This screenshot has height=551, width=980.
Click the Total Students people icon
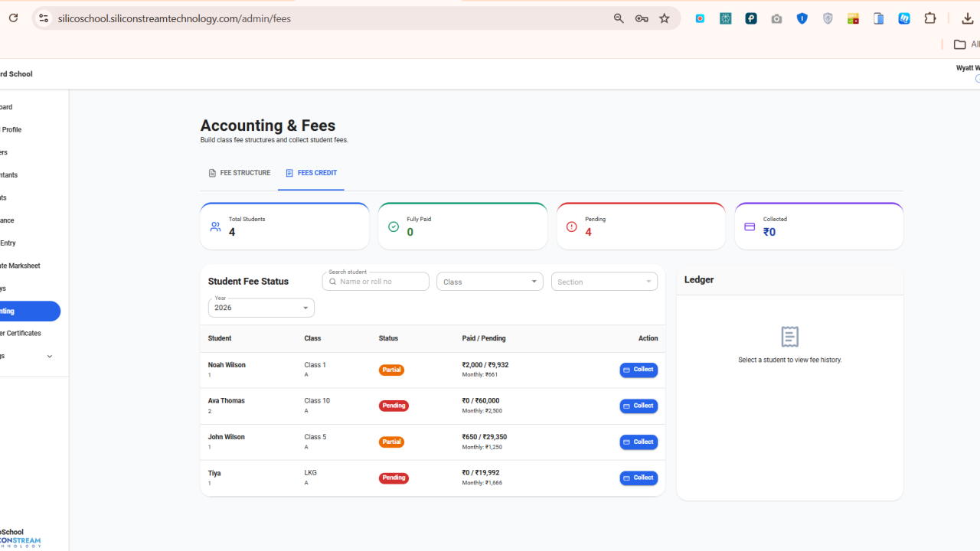(215, 227)
